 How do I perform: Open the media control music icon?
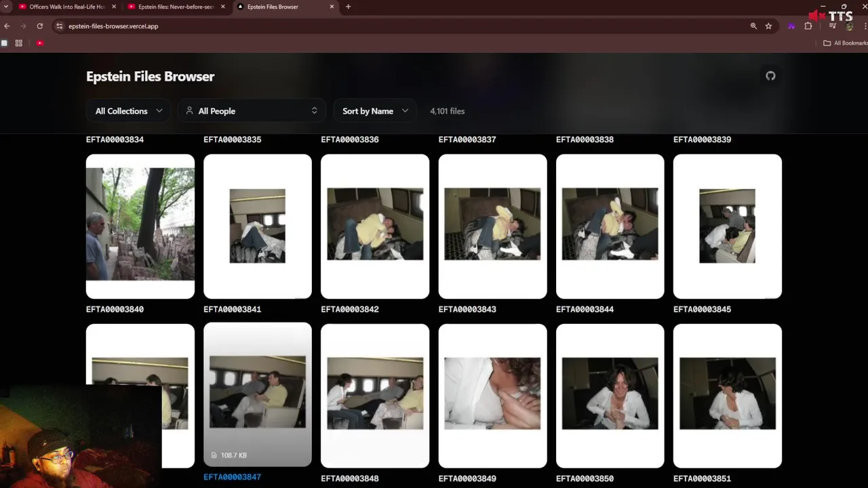point(833,26)
